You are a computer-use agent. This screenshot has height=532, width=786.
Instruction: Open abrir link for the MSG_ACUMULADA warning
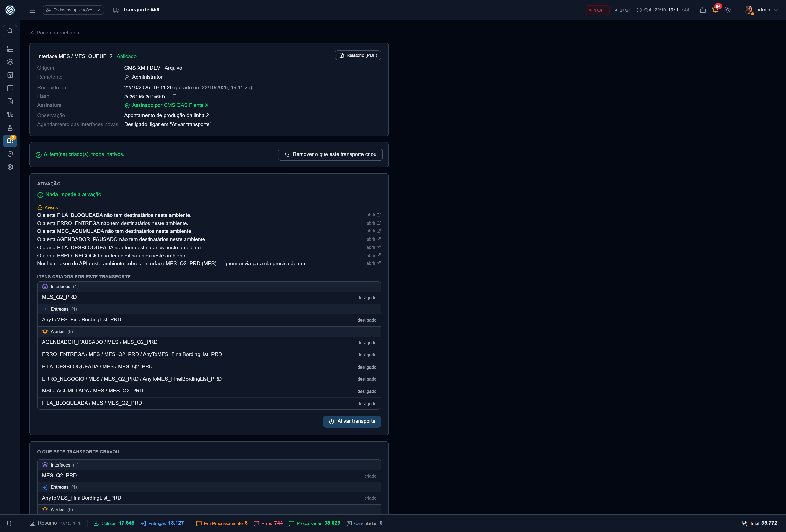coord(373,231)
